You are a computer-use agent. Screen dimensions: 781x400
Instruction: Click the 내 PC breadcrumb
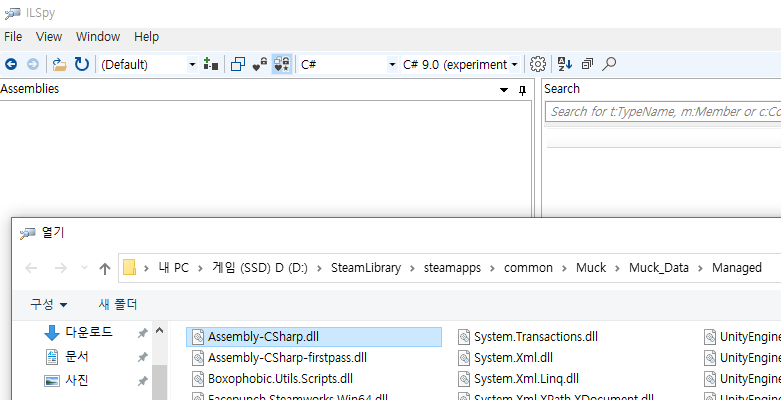pos(174,268)
